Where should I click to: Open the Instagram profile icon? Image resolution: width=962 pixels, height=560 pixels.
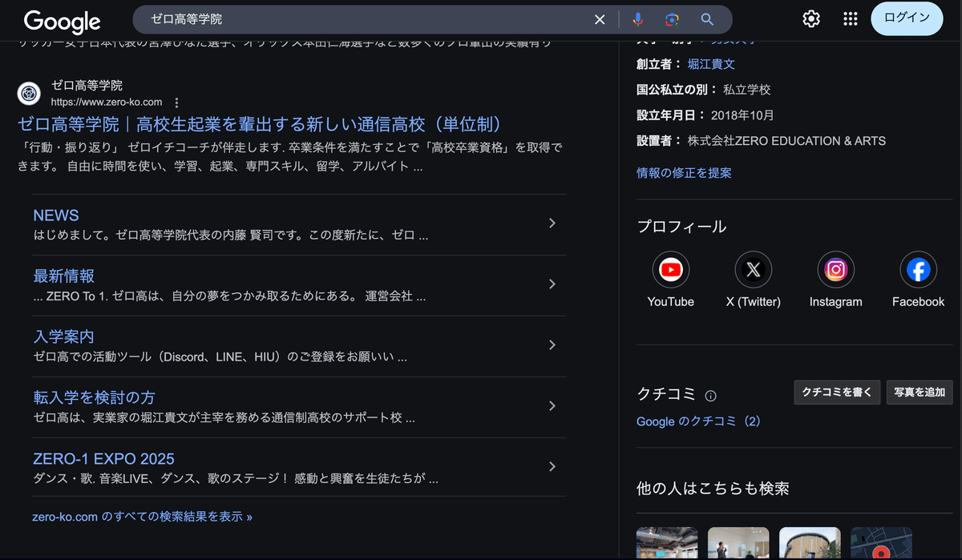click(x=836, y=270)
